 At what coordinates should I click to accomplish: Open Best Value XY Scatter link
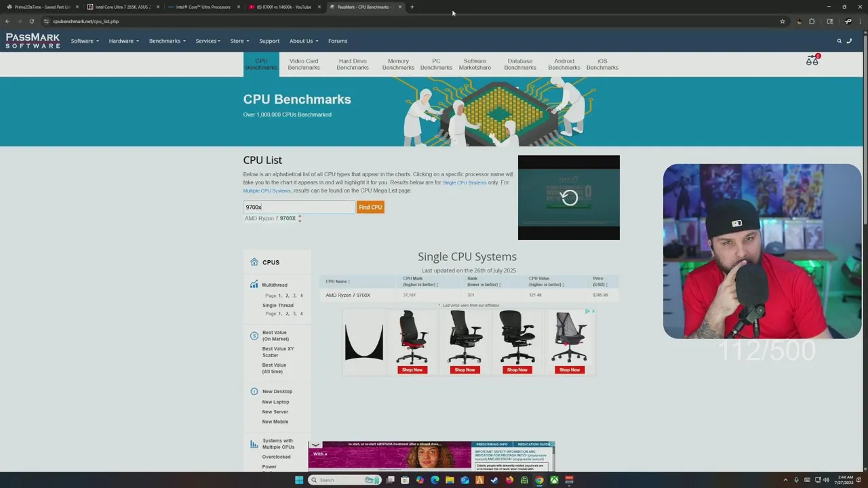[278, 351]
